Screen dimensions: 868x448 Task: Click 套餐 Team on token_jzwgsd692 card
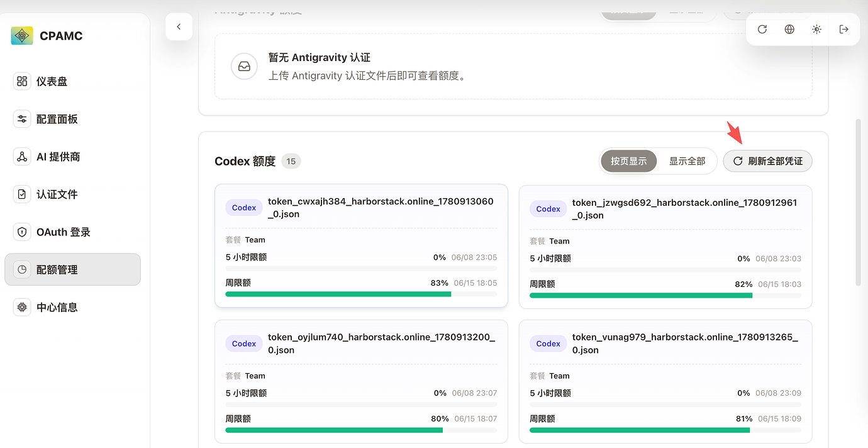[x=550, y=241]
